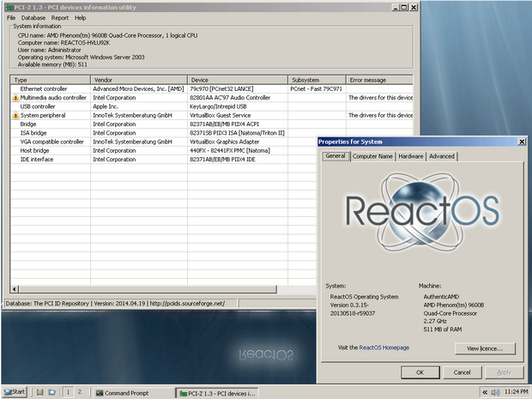Click the Cancel button in System Properties
This screenshot has width=532, height=399.
pos(462,372)
